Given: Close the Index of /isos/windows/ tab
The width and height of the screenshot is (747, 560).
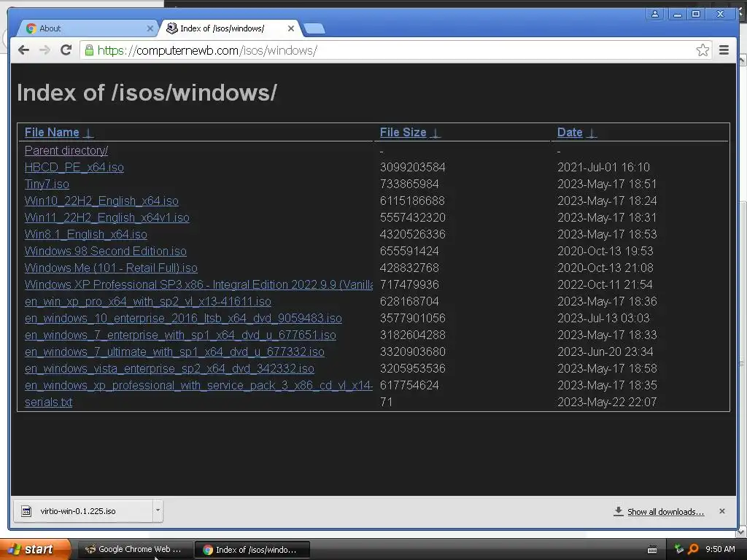Looking at the screenshot, I should point(290,28).
